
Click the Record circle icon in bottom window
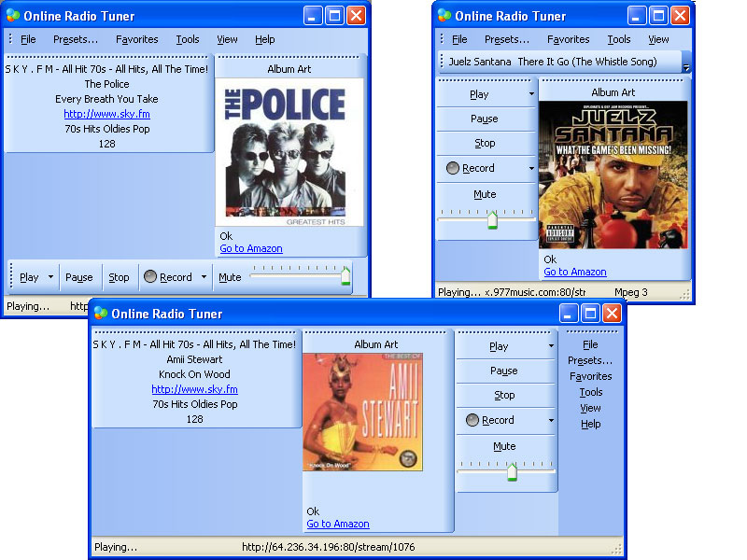tap(472, 420)
